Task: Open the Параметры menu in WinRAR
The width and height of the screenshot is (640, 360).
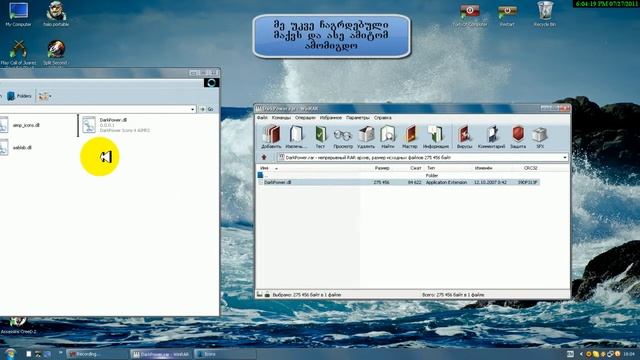Action: tap(358, 118)
